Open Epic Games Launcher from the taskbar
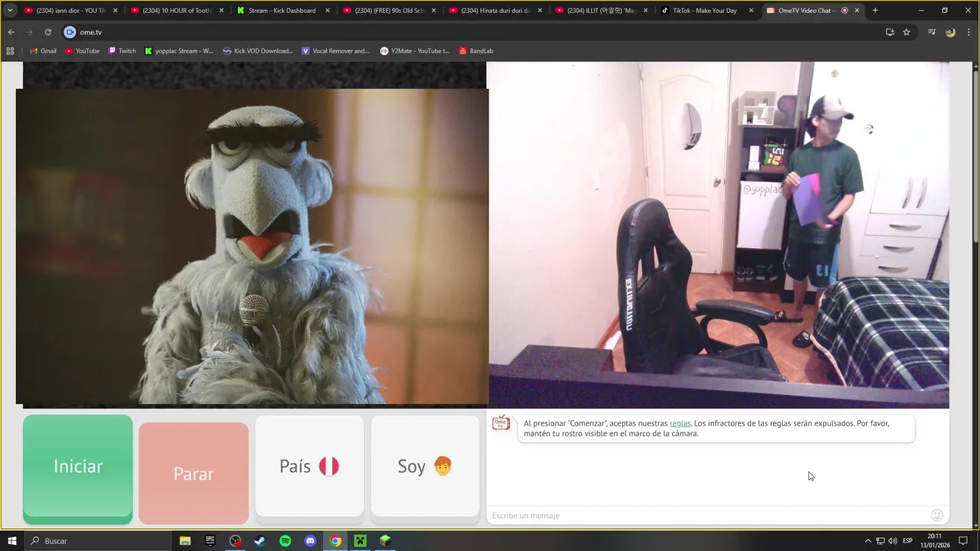Screen dimensions: 980x551 (x=210, y=541)
